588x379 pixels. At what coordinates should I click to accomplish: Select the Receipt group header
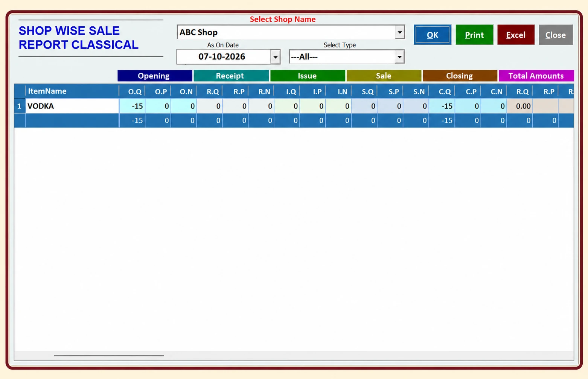[231, 76]
